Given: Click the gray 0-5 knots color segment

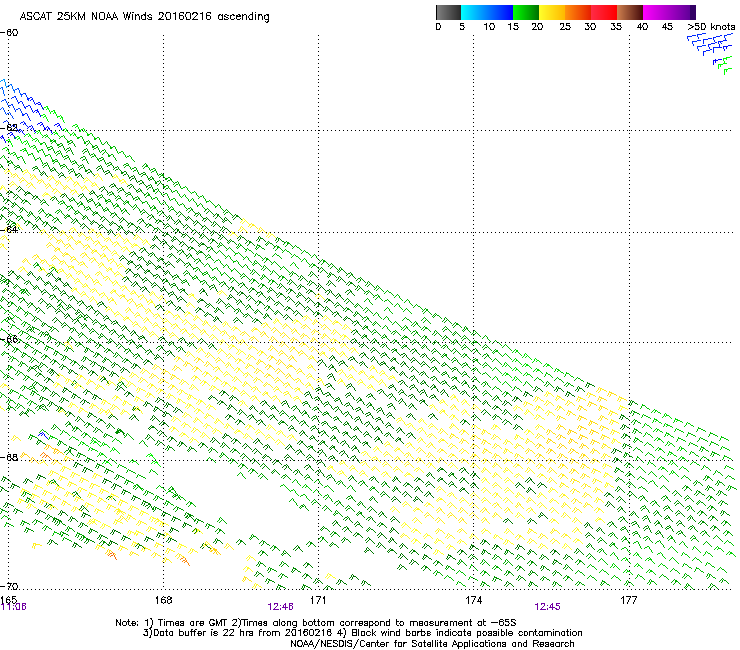Looking at the screenshot, I should pos(448,12).
